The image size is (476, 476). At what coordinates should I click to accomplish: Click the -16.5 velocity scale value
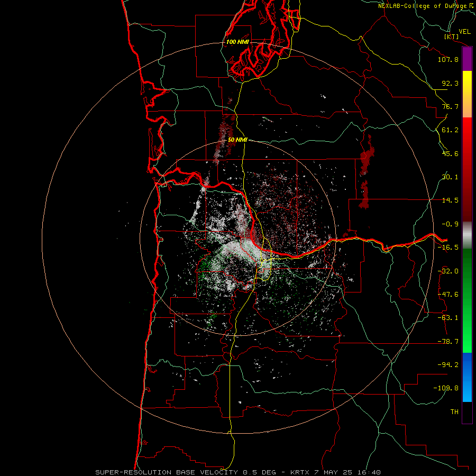pyautogui.click(x=448, y=248)
